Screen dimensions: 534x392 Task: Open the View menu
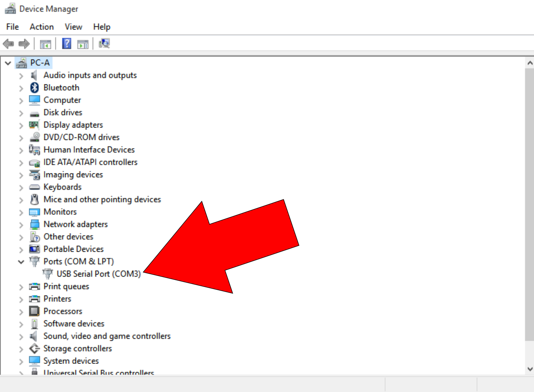[x=73, y=27]
